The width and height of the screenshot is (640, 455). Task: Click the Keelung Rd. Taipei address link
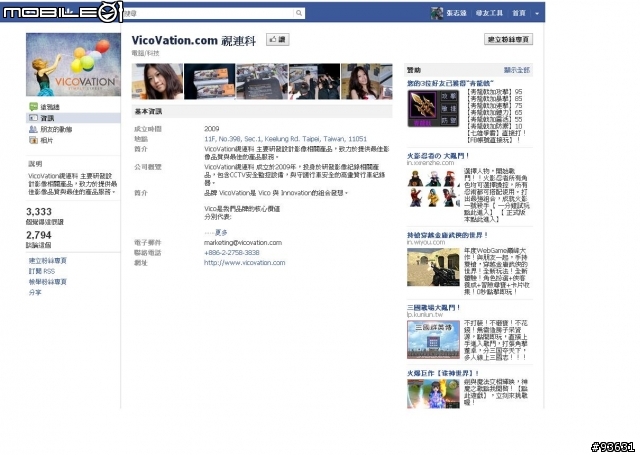click(x=285, y=139)
